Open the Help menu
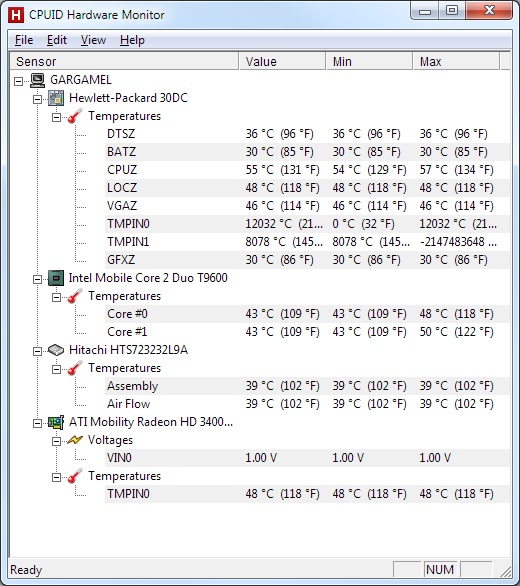The height and width of the screenshot is (586, 520). coord(132,40)
